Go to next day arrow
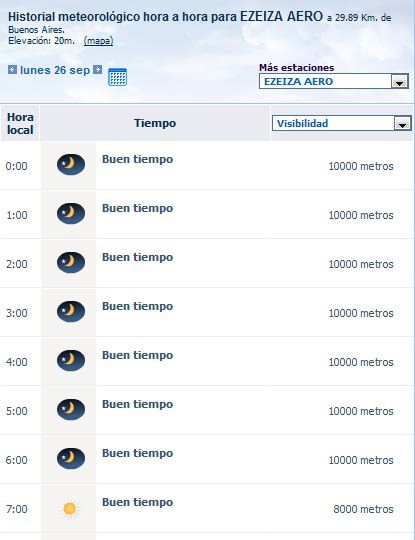 (x=98, y=70)
